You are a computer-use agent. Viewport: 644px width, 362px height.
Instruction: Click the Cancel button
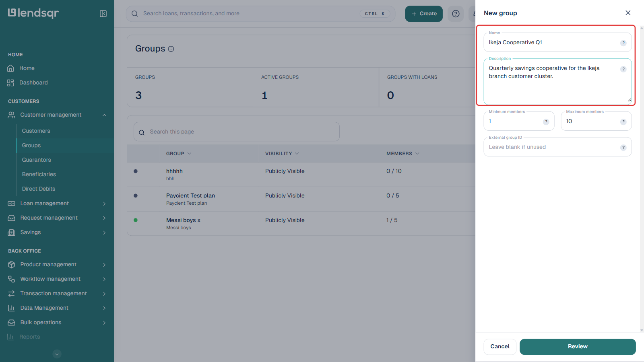click(500, 347)
